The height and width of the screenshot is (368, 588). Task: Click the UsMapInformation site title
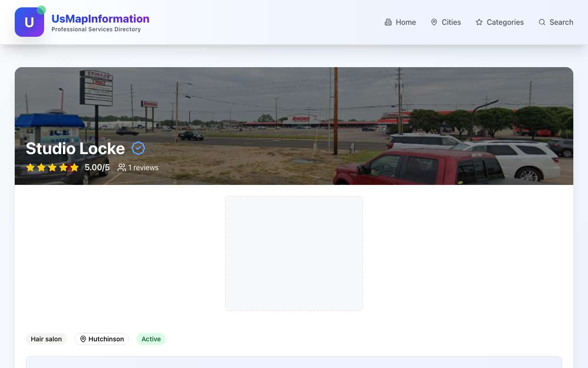pos(100,19)
